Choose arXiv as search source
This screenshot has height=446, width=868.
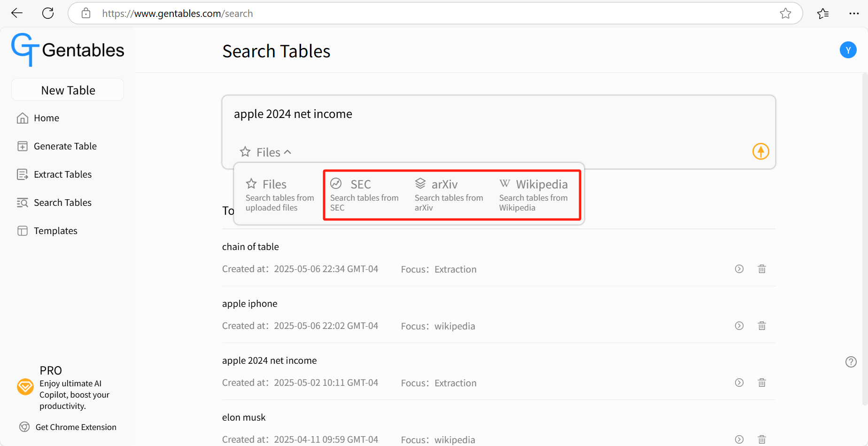click(x=449, y=195)
